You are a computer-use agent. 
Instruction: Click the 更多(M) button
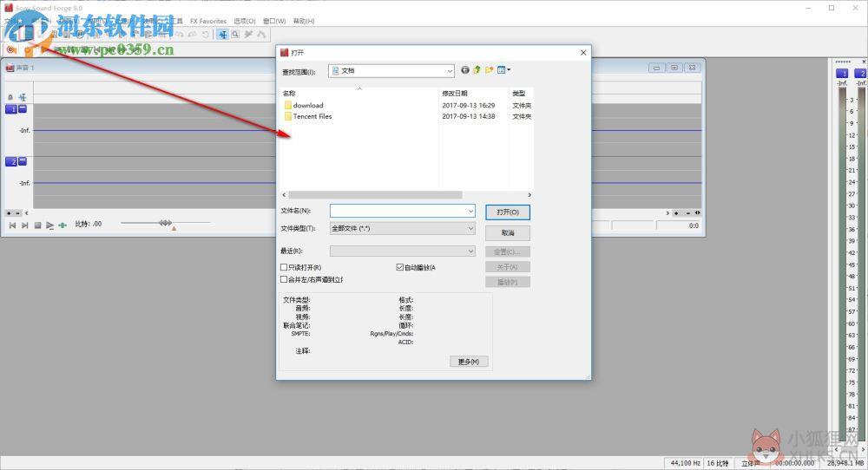[x=469, y=362]
